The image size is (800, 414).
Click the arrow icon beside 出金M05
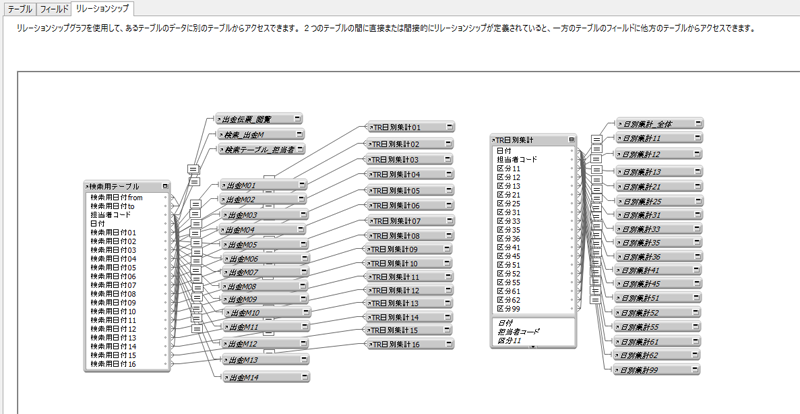[x=226, y=245]
